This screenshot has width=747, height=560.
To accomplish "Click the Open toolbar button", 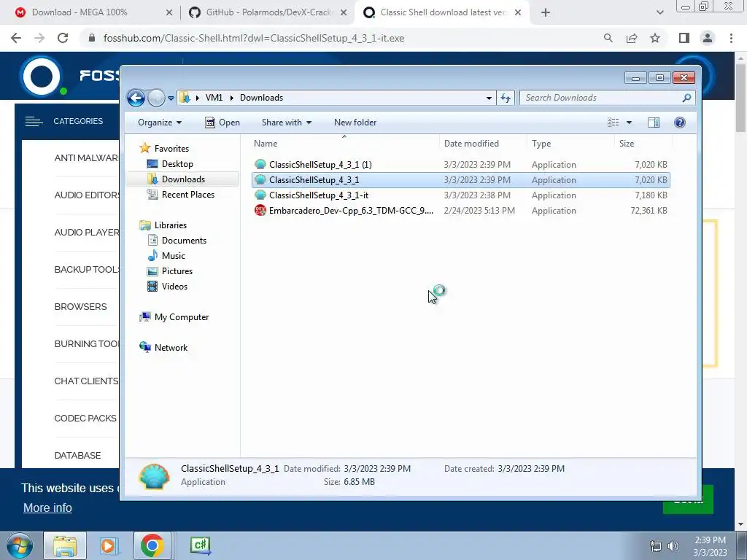I will (222, 122).
